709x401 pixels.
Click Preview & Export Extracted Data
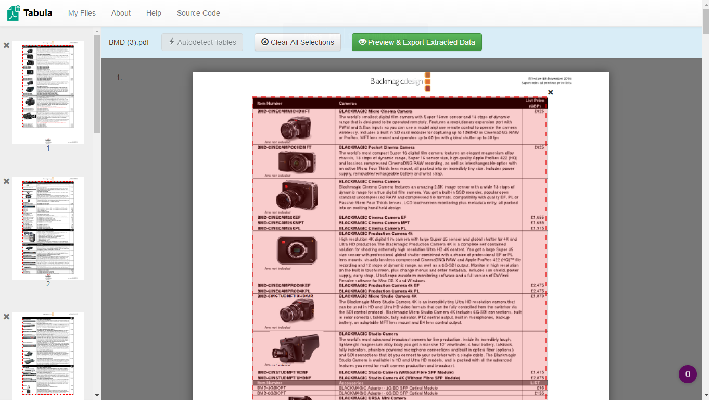tap(417, 42)
